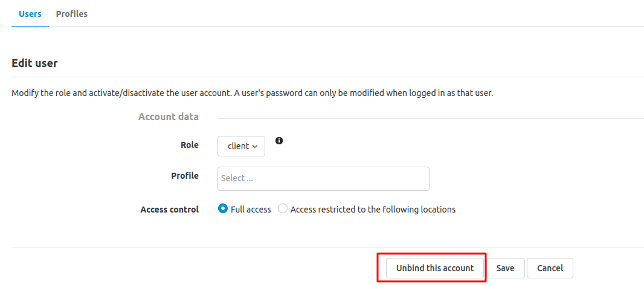This screenshot has height=285, width=644.
Task: Click the Edit user heading
Action: [34, 63]
